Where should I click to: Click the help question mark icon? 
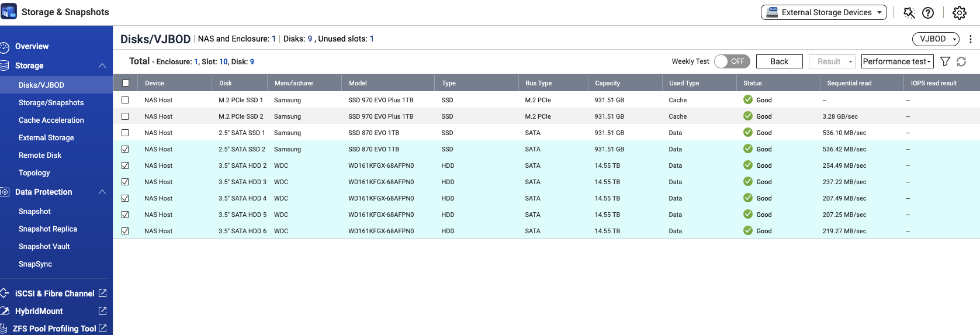928,13
